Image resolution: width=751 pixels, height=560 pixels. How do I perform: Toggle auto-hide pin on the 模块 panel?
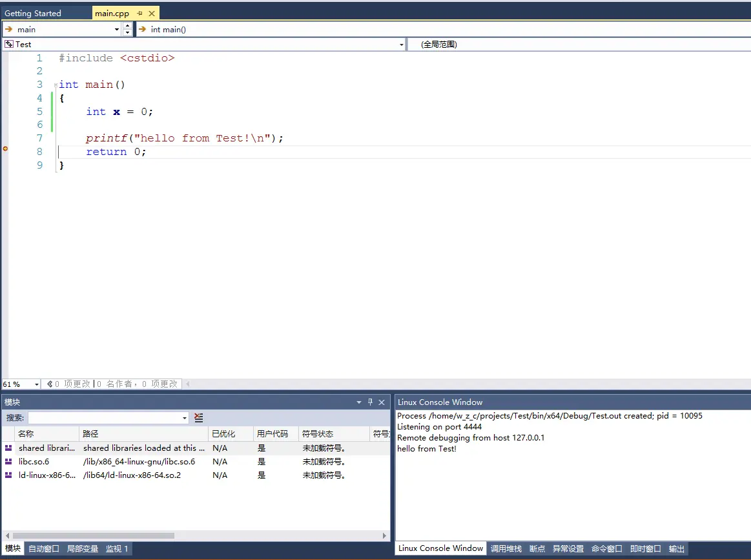click(370, 402)
